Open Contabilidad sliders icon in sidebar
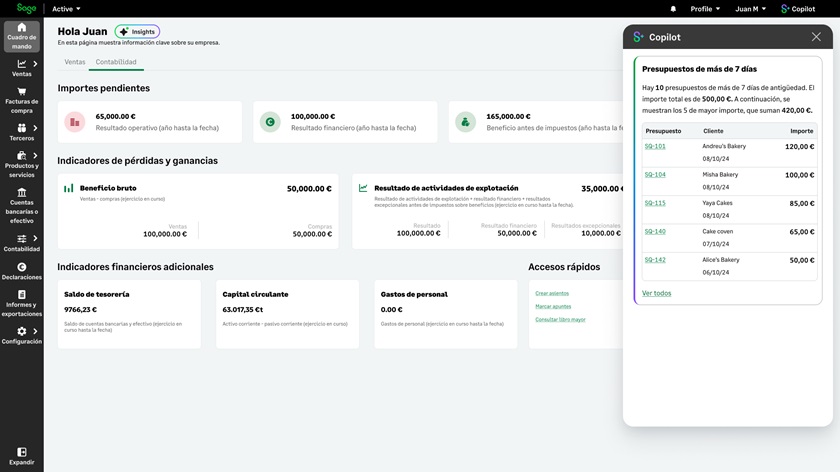Screen dimensions: 840x472 [21, 238]
